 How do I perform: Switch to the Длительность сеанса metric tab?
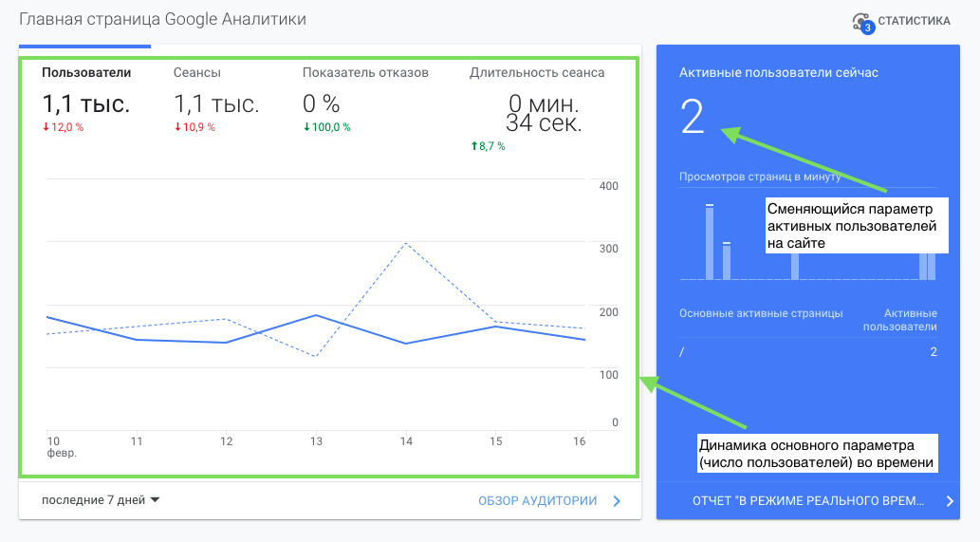537,72
